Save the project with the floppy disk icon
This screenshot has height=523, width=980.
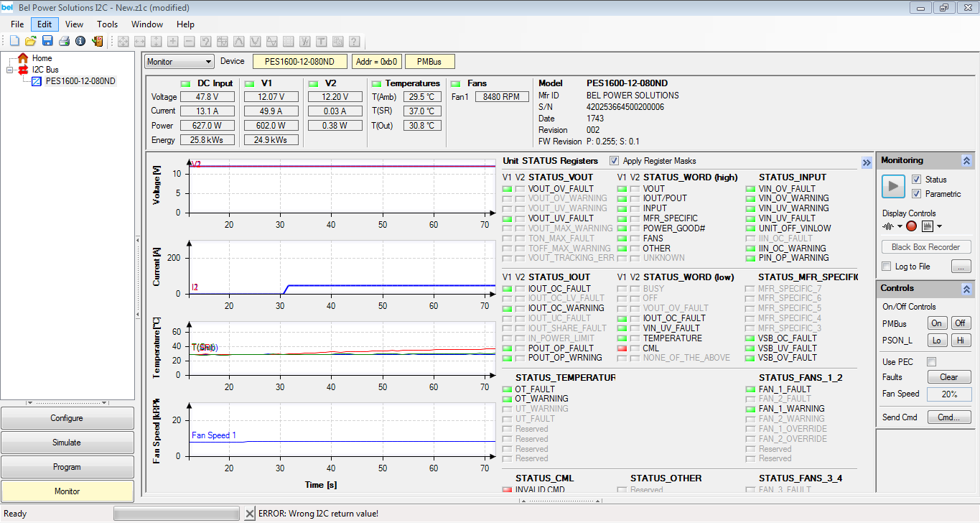(47, 42)
